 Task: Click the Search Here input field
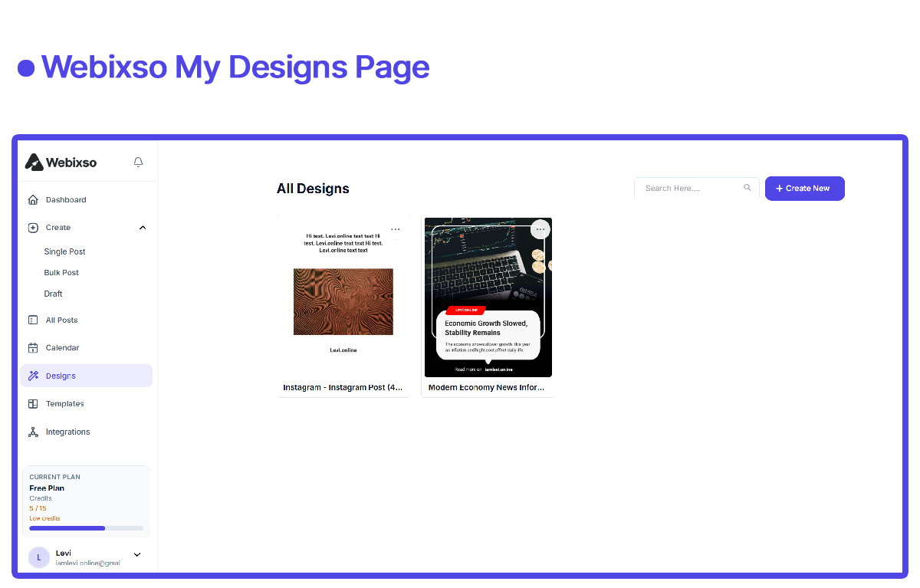click(696, 188)
